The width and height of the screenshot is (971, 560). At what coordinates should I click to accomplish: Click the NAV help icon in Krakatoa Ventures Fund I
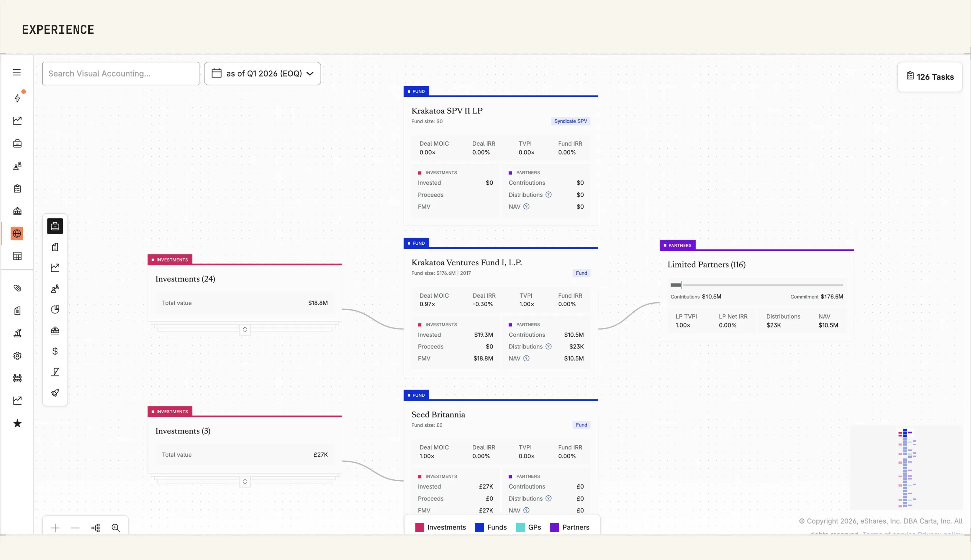[527, 358]
